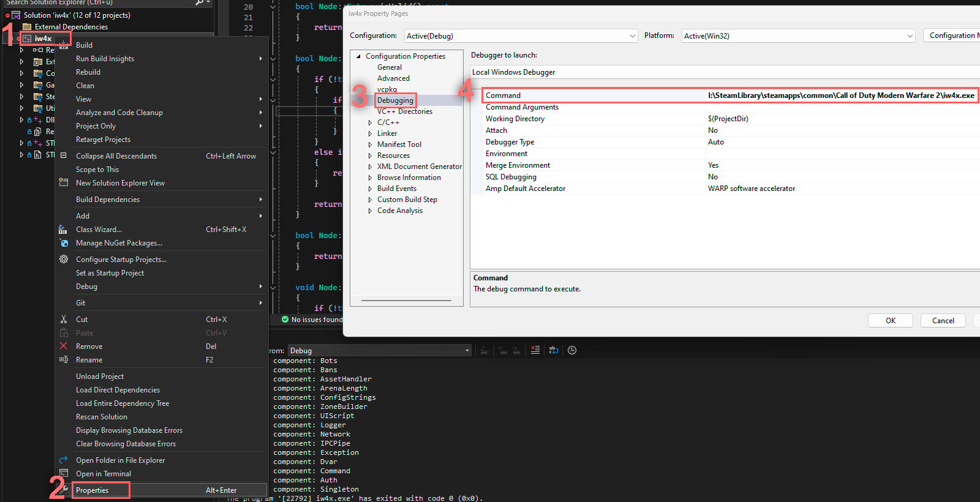The height and width of the screenshot is (502, 980).
Task: Select the Debugging property page
Action: (x=395, y=100)
